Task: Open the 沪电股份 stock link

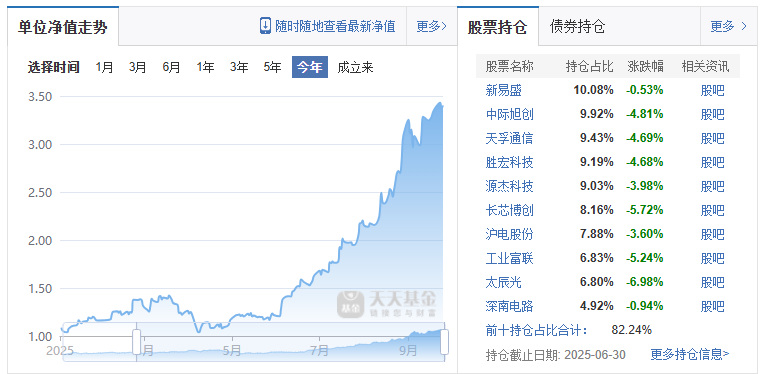Action: (509, 234)
